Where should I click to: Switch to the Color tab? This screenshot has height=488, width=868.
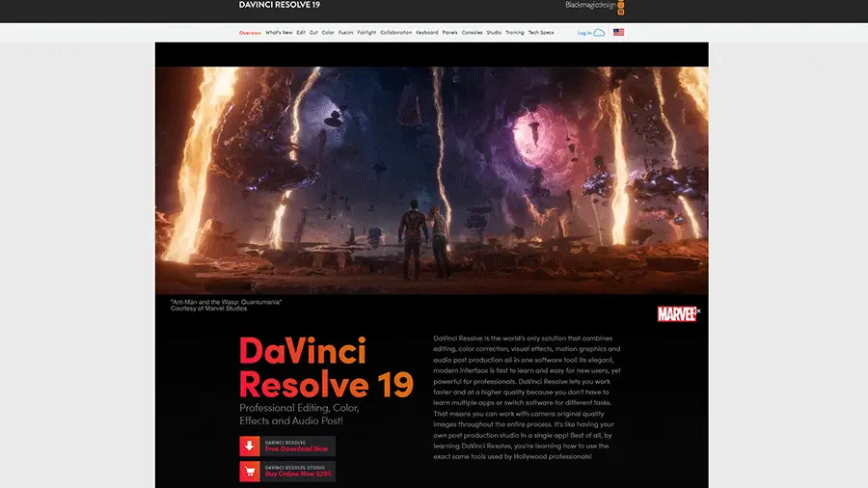328,33
